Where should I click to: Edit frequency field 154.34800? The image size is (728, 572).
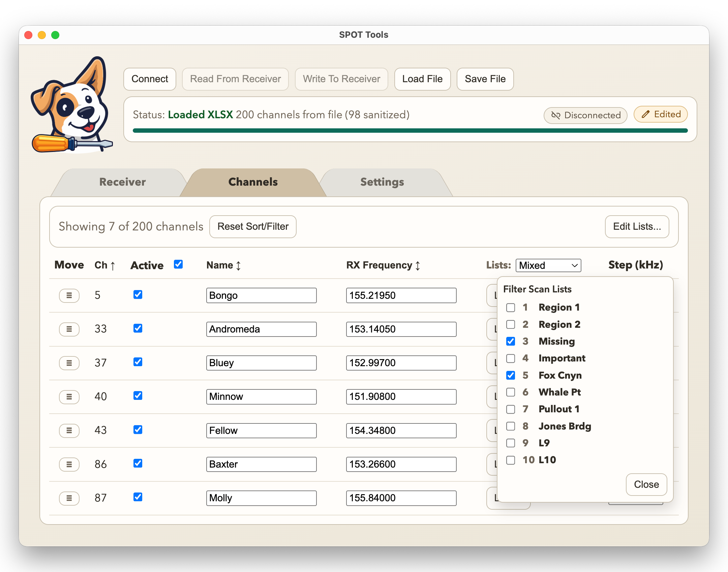(x=401, y=431)
